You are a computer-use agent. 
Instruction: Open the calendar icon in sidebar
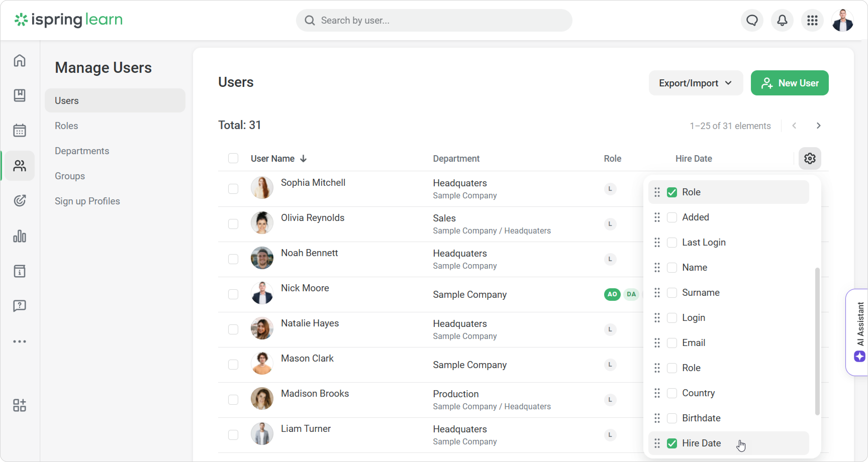click(20, 130)
